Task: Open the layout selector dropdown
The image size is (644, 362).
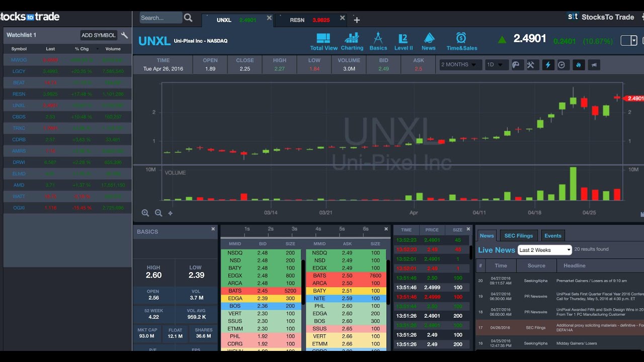Action: tap(629, 41)
